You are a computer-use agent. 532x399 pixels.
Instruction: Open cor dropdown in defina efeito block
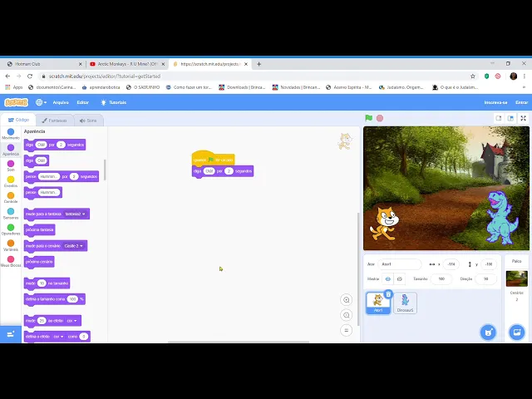click(58, 337)
